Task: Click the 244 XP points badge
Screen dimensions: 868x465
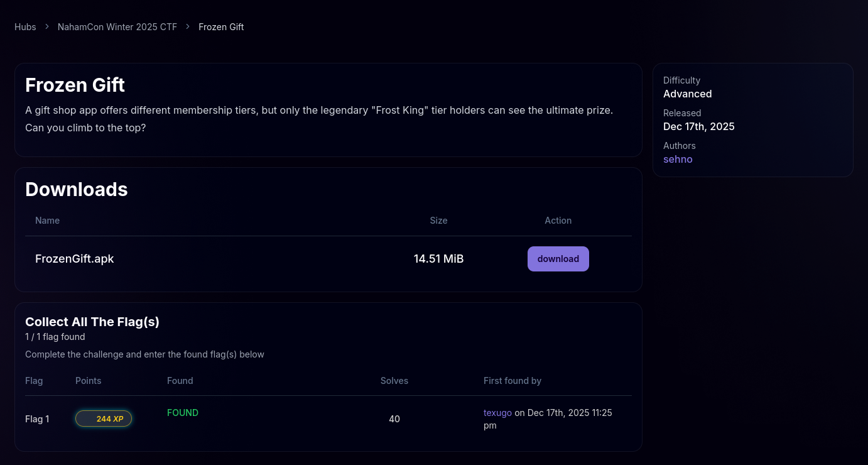Action: (104, 418)
